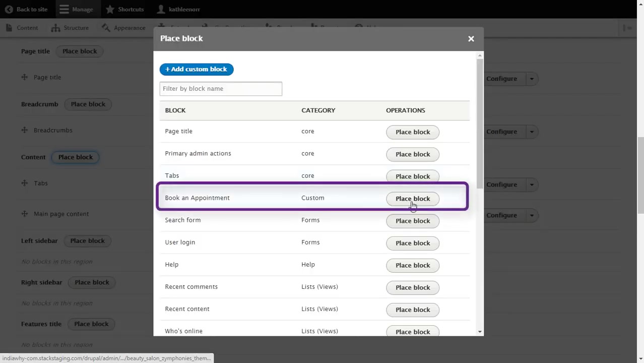Click drag handle beside Main page content
This screenshot has width=644, height=363.
(25, 214)
